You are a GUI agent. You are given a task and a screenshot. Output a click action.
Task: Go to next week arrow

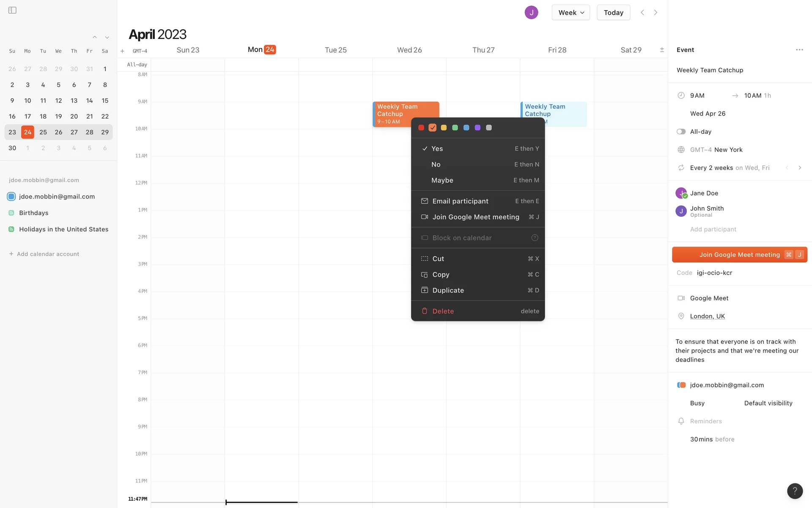click(x=656, y=12)
